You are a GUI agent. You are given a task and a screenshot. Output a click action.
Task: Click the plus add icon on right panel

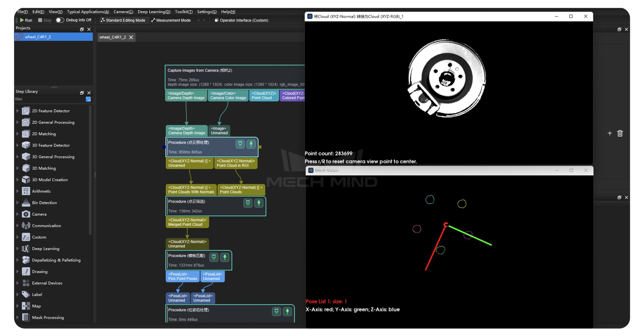coord(609,133)
